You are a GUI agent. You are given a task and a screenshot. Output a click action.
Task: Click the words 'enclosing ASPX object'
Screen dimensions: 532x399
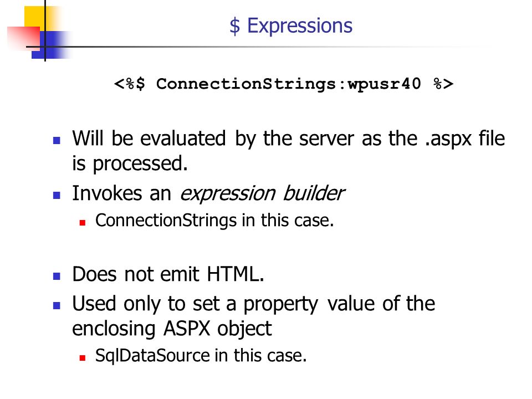(x=172, y=329)
